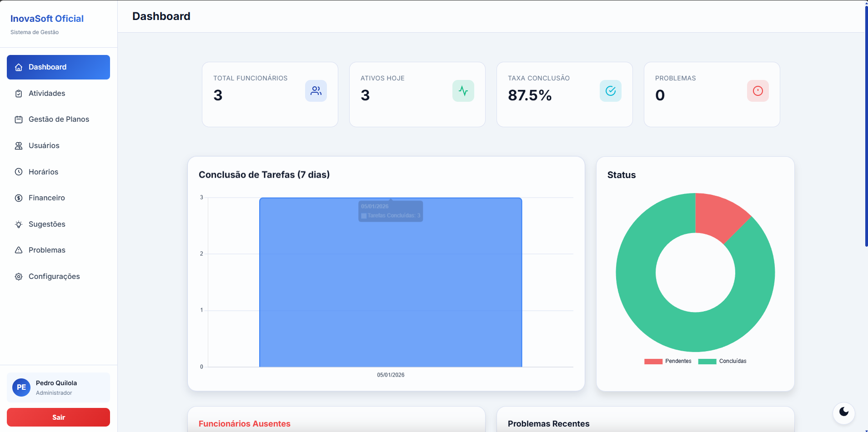Image resolution: width=868 pixels, height=432 pixels.
Task: Click the InovaSoft Oficial logo link
Action: (x=47, y=19)
